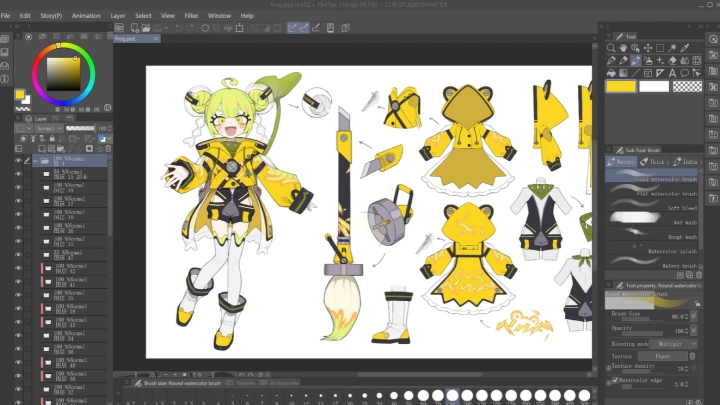Toggle Brush Size dynamics button
This screenshot has height=405, width=720.
694,316
